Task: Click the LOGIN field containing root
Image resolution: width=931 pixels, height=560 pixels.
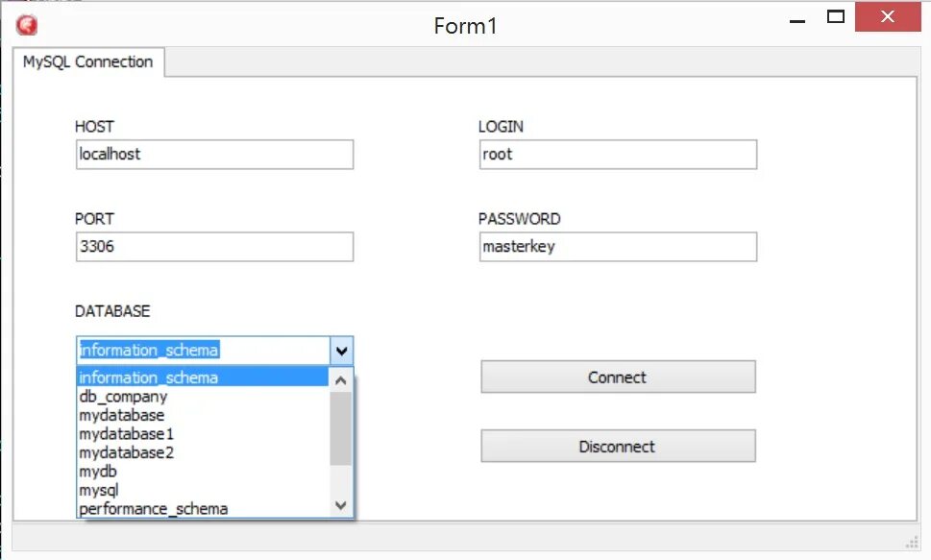Action: pos(617,154)
